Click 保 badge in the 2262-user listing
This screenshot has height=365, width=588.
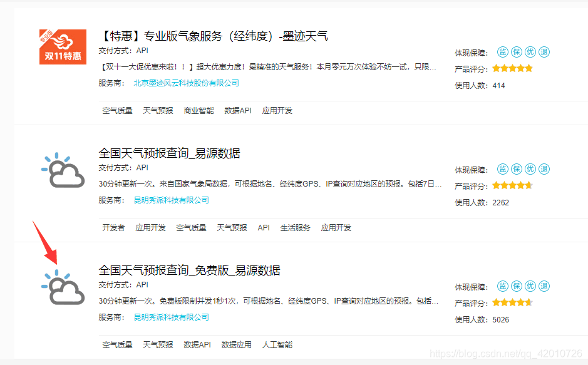tap(517, 169)
